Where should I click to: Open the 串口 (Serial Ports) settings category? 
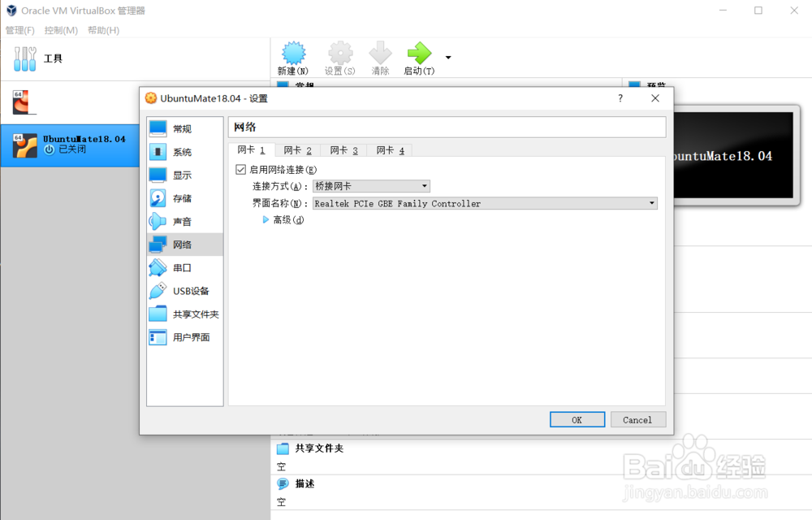pos(184,268)
